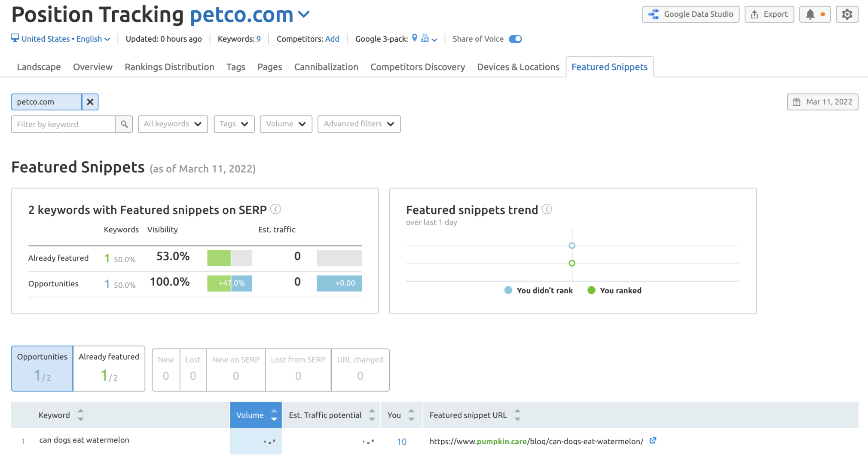
Task: Click the pumpkin.care featured snippet URL
Action: (x=536, y=441)
